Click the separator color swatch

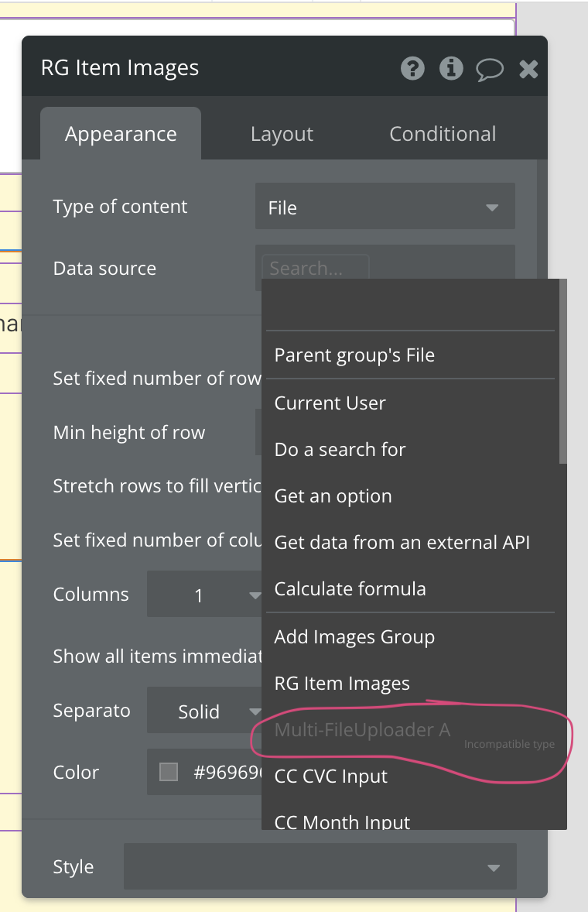pos(168,772)
